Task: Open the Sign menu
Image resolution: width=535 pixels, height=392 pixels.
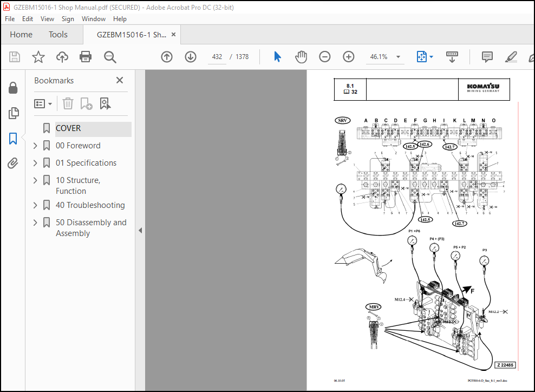Action: [x=68, y=19]
